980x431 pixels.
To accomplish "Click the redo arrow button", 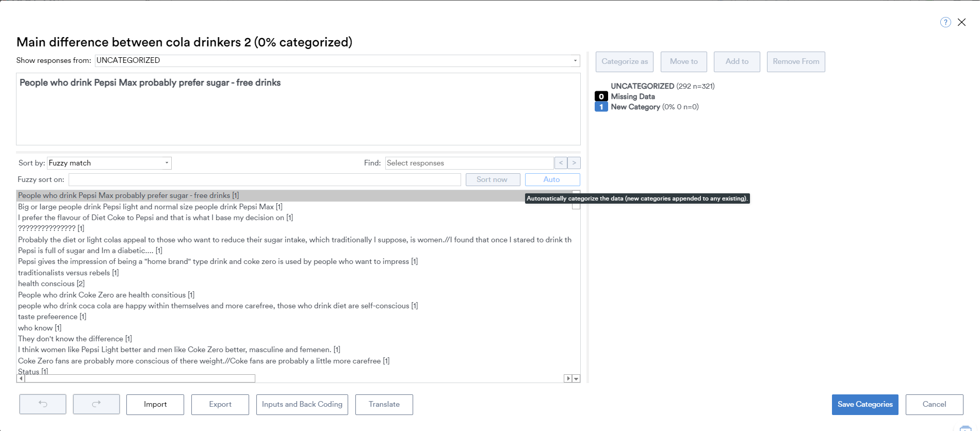I will 96,404.
